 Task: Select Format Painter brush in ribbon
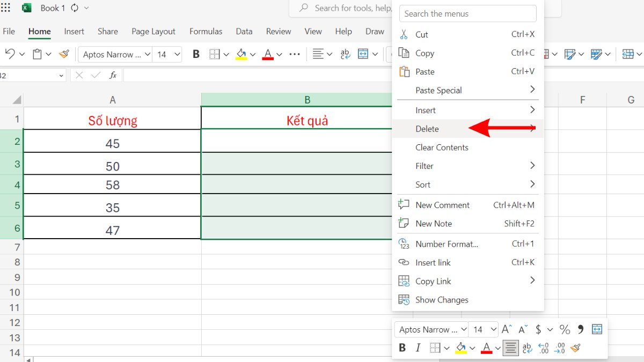[64, 54]
